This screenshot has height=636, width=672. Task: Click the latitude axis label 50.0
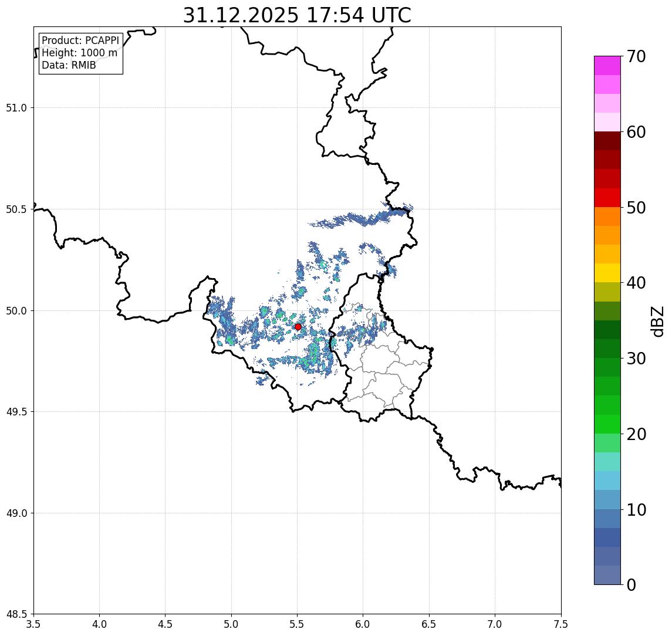[x=16, y=311]
